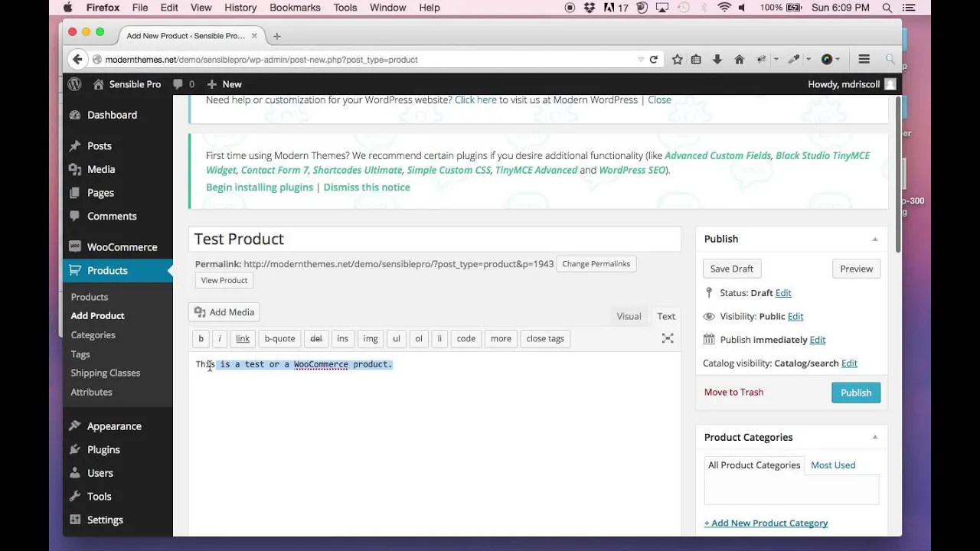Open Posts in admin sidebar

pyautogui.click(x=99, y=145)
